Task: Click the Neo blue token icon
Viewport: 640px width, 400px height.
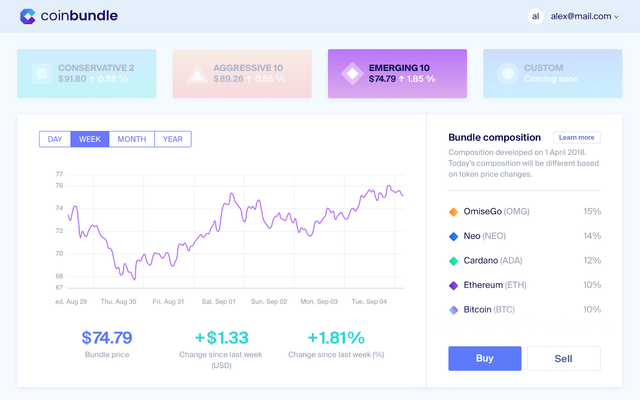Action: tap(454, 236)
